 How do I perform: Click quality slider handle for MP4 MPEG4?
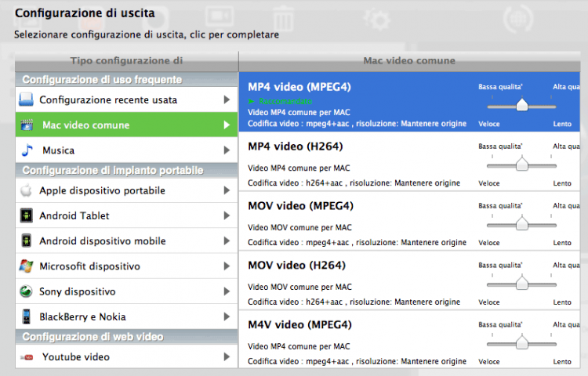[521, 105]
